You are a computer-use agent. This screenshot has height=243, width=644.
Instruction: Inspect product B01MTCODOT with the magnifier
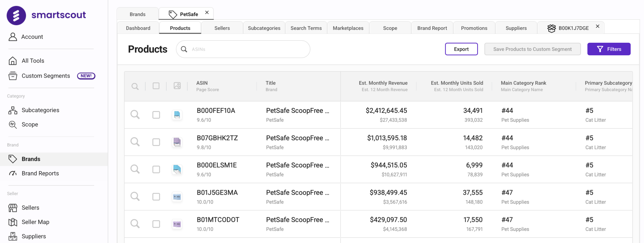(x=135, y=224)
